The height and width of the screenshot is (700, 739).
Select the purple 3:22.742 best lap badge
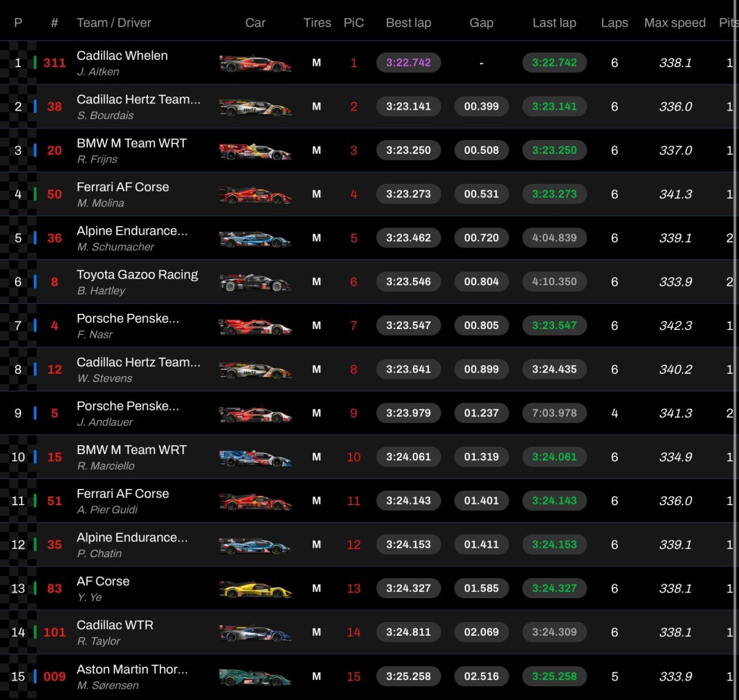408,63
